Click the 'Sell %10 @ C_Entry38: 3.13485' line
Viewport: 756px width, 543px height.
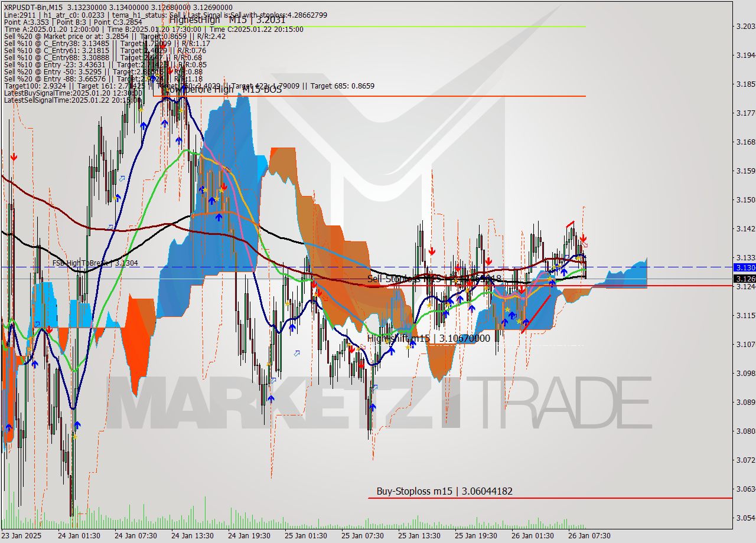click(107, 43)
